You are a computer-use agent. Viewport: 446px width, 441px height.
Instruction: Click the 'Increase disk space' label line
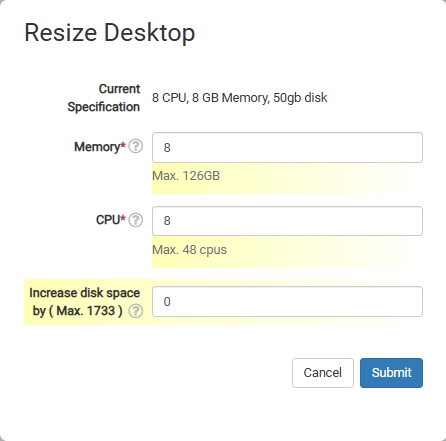coord(85,293)
